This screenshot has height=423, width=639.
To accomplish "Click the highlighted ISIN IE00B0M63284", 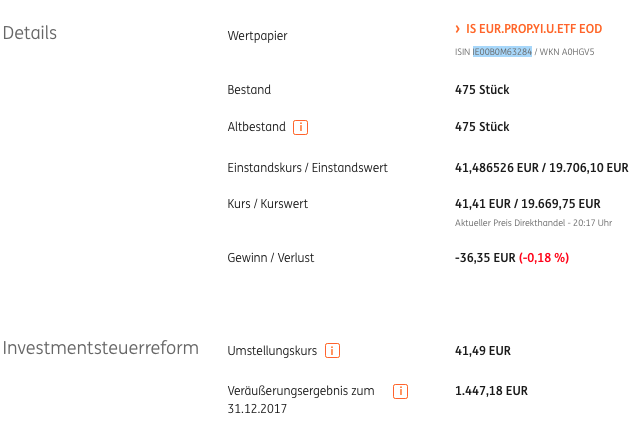I will [x=502, y=51].
